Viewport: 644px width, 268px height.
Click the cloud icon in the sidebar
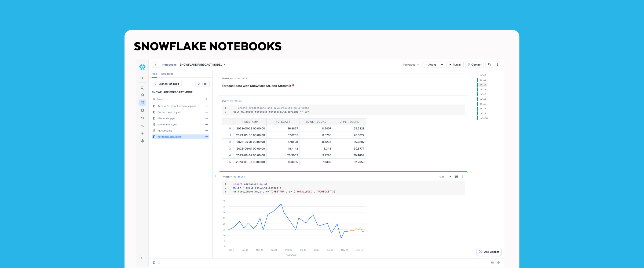tap(142, 118)
